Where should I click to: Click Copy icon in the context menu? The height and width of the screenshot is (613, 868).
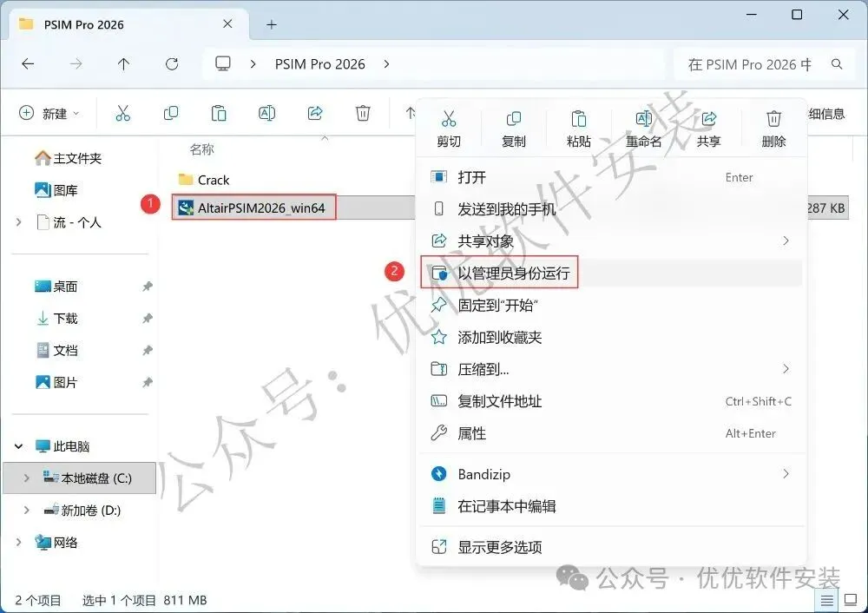click(x=514, y=118)
